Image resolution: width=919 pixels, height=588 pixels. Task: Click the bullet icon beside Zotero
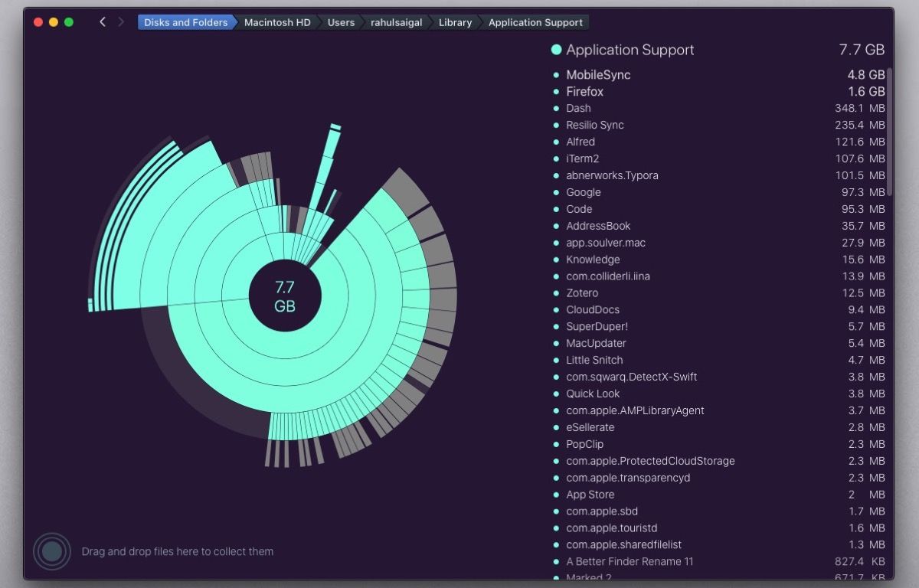[x=556, y=292]
